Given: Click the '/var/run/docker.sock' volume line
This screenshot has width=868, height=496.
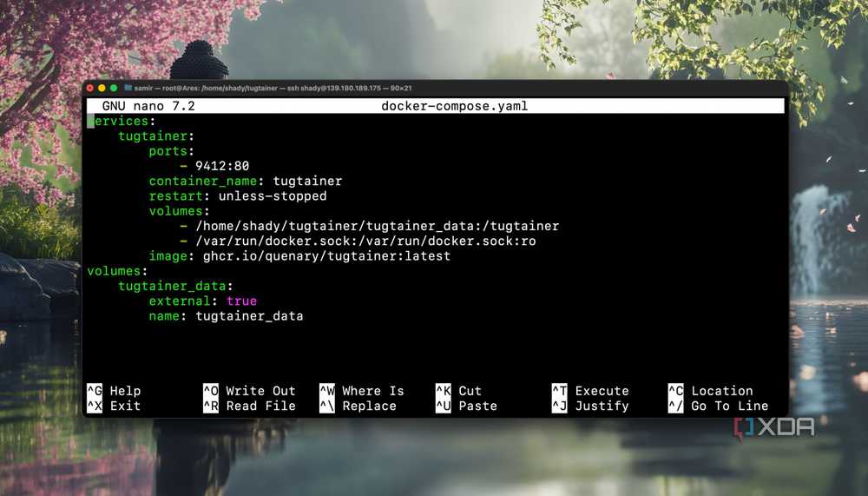Looking at the screenshot, I should 365,241.
